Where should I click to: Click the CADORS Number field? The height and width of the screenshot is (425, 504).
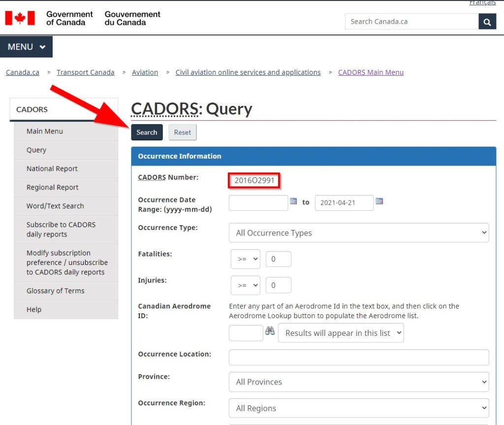254,180
